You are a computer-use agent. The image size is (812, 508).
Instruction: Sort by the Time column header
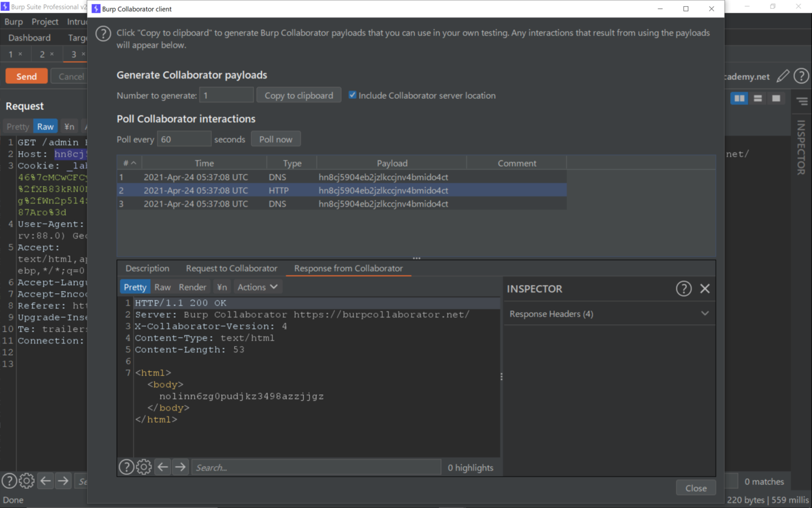pyautogui.click(x=204, y=163)
